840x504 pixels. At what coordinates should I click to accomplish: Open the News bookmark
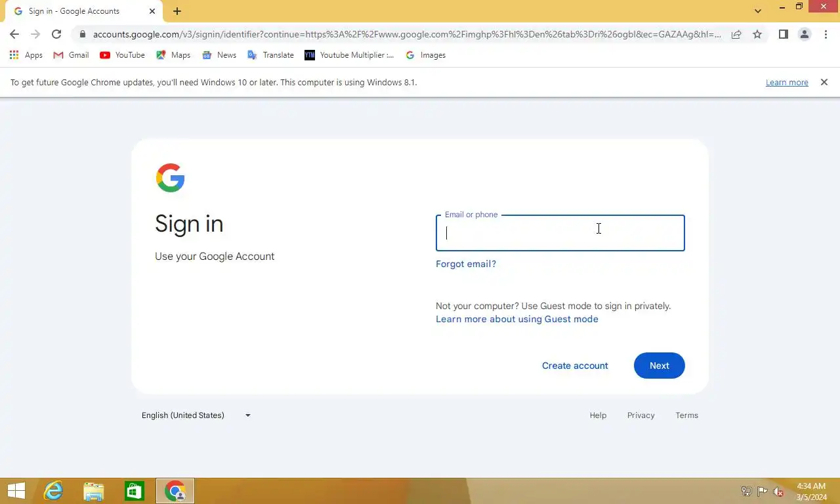pyautogui.click(x=219, y=55)
